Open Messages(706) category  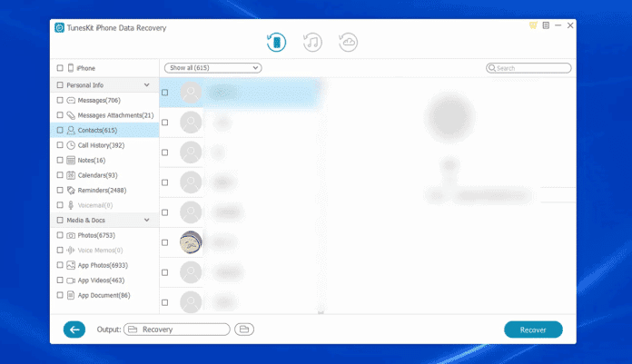(99, 100)
